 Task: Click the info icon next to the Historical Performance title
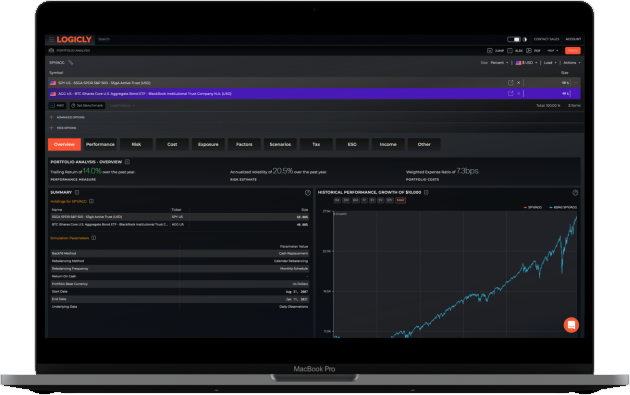(x=426, y=192)
